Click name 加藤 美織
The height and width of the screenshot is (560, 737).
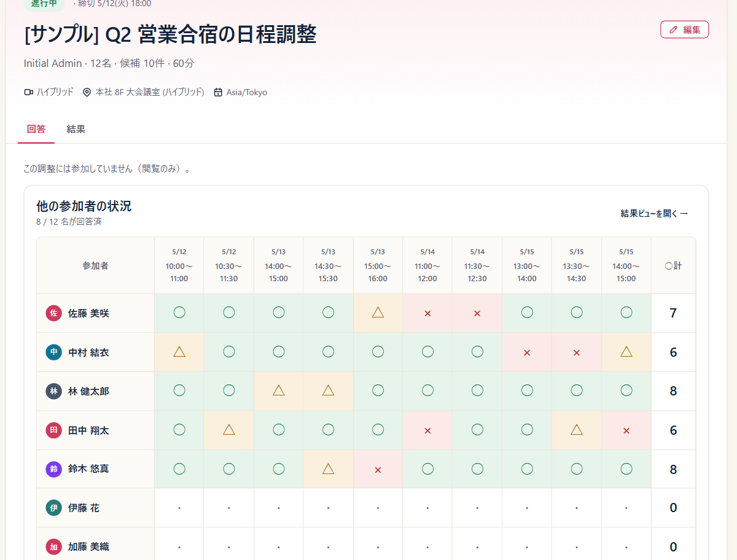tap(88, 546)
